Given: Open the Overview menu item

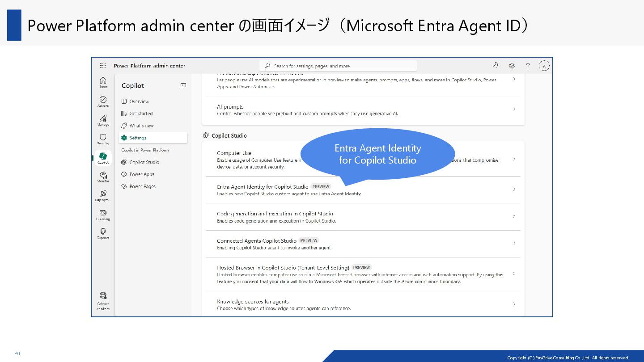Looking at the screenshot, I should 153,101.
